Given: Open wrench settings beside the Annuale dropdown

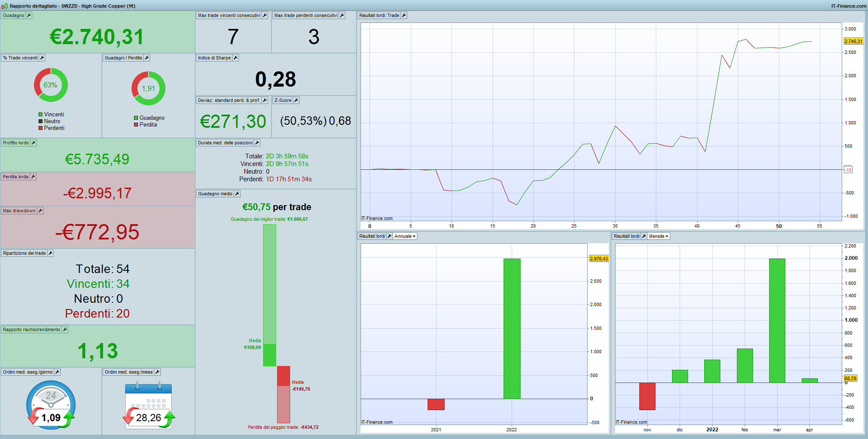Looking at the screenshot, I should click(x=389, y=236).
